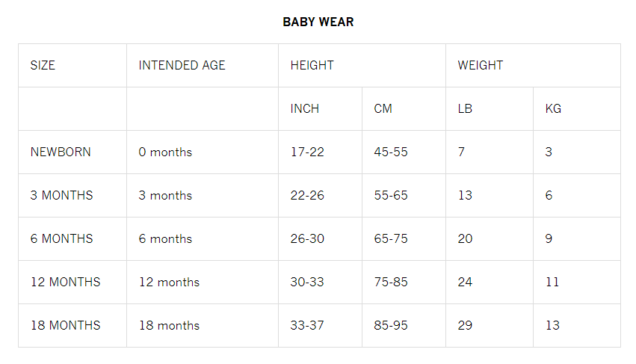
Task: Click the 17-22 inch height cell
Action: pos(307,152)
